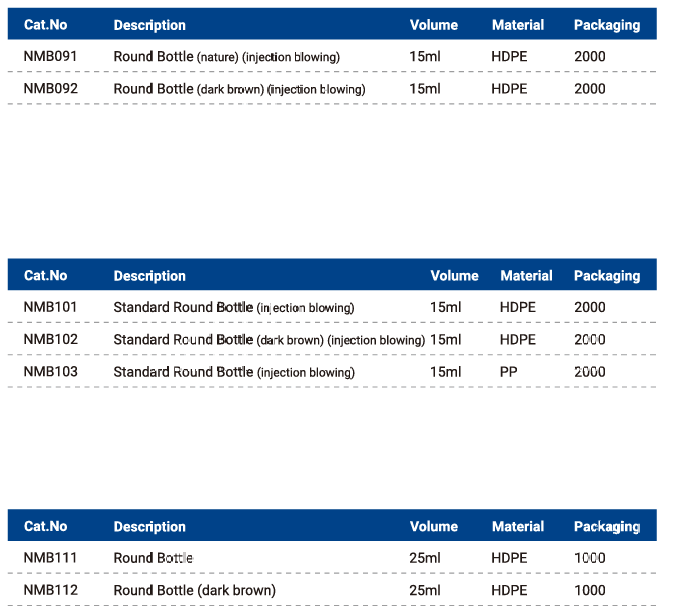Click catalog number NMB112
Screen dimensions: 690x610
(x=51, y=590)
